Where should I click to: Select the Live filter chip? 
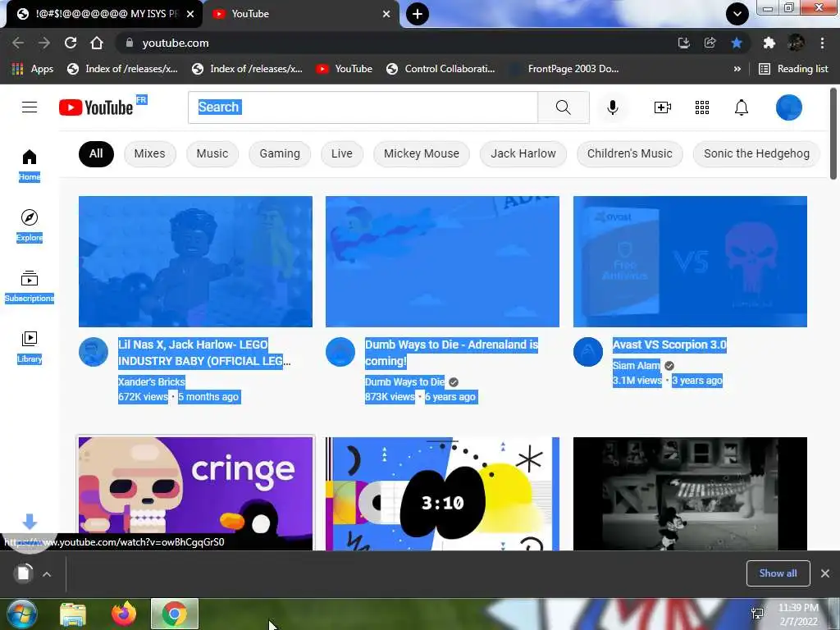(x=342, y=153)
